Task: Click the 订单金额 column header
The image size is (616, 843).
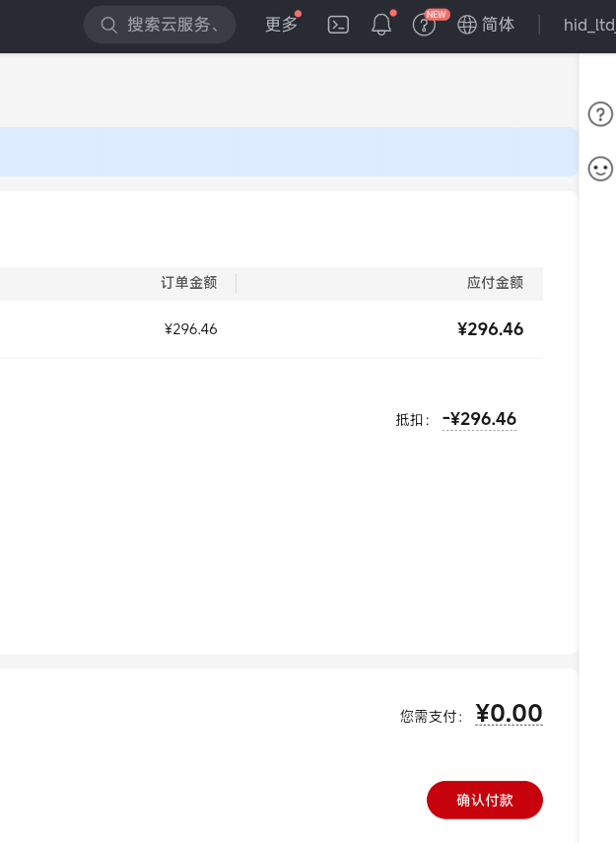Action: point(188,282)
